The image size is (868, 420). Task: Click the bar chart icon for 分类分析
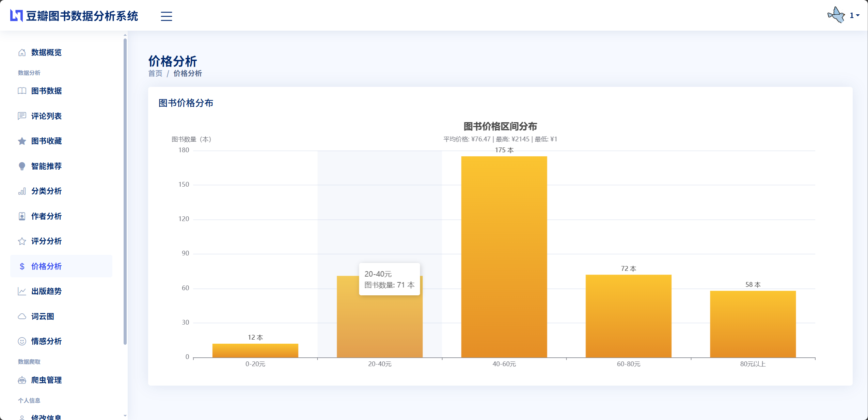(x=22, y=191)
